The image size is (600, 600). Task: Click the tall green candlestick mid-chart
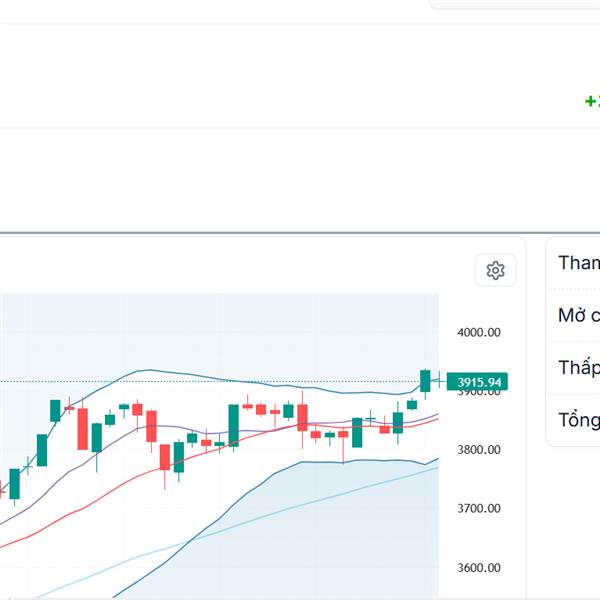point(233,425)
